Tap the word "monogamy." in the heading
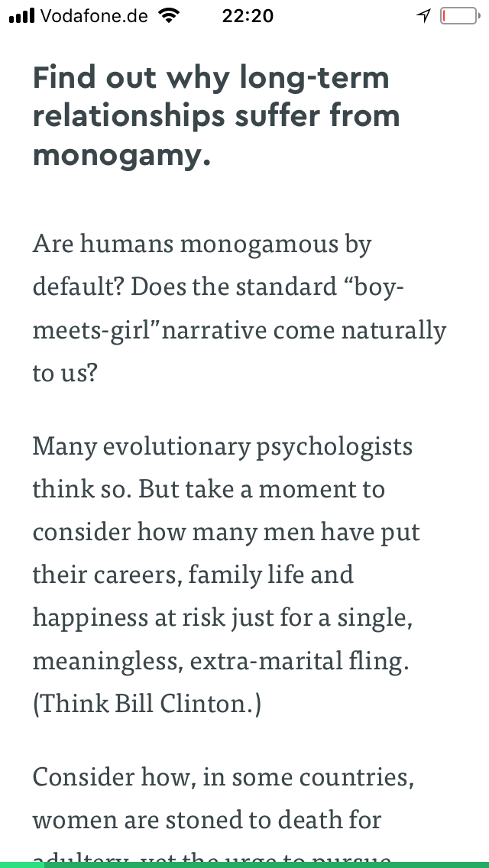 pos(121,155)
